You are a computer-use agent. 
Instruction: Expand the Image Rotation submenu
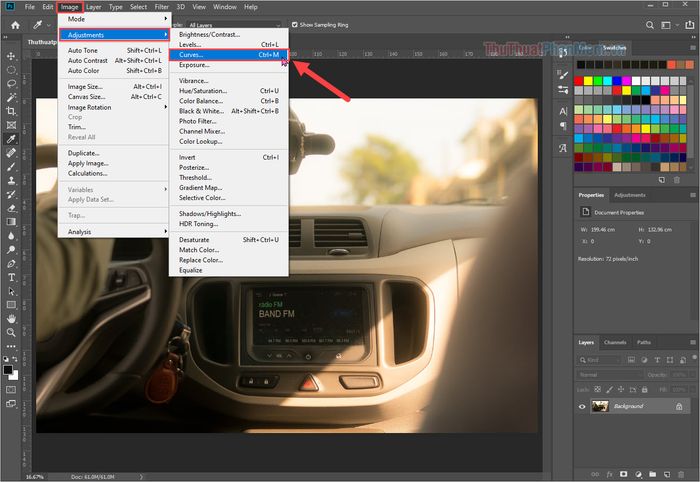(114, 107)
